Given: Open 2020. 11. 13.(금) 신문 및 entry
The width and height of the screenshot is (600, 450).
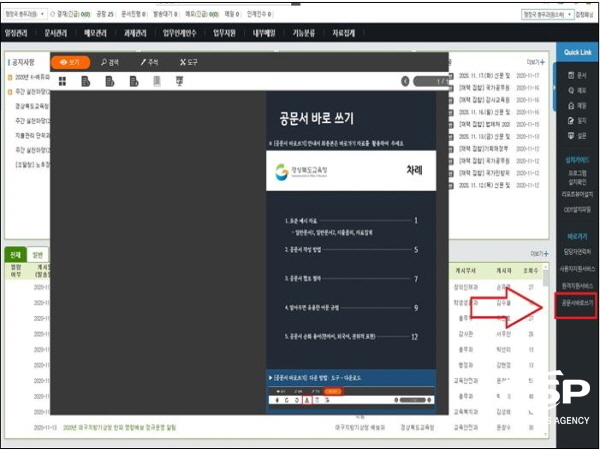Looking at the screenshot, I should 484,137.
